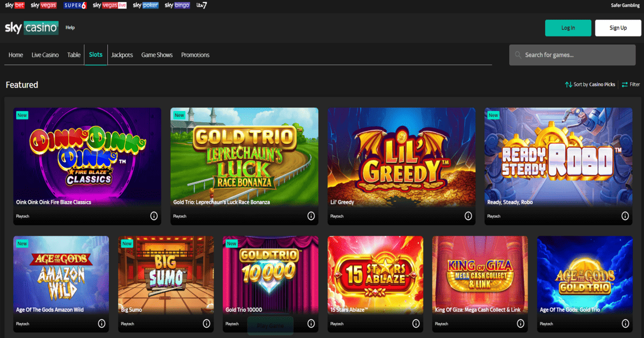Click New badge on Ready Steady Robo card
Screen dimensions: 644x338
[x=493, y=115]
